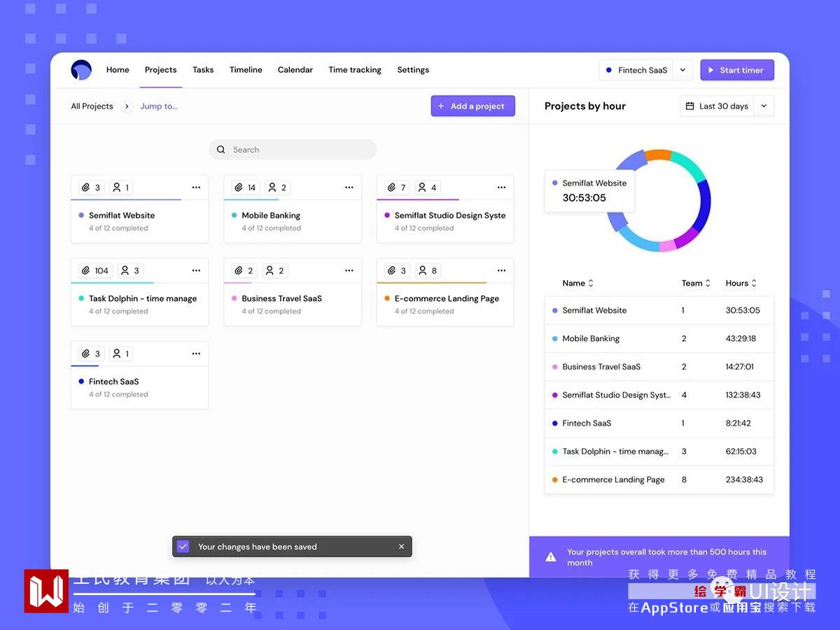Open the Jump to… breadcrumb menu
Image resolution: width=840 pixels, height=630 pixels.
(159, 106)
